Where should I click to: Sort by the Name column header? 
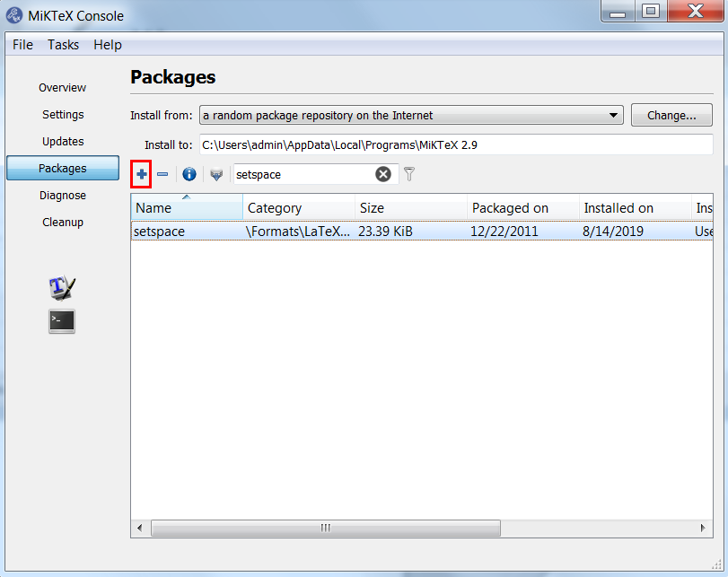click(x=187, y=207)
